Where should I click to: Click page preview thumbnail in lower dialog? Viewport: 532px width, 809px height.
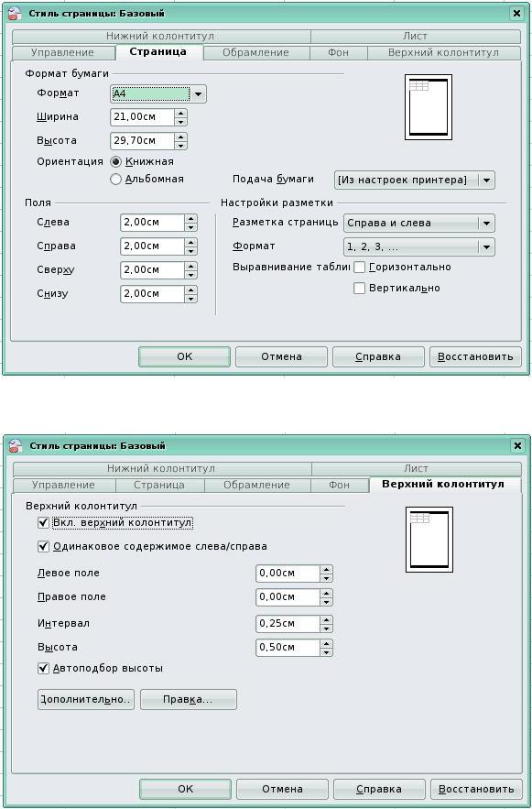(x=429, y=540)
